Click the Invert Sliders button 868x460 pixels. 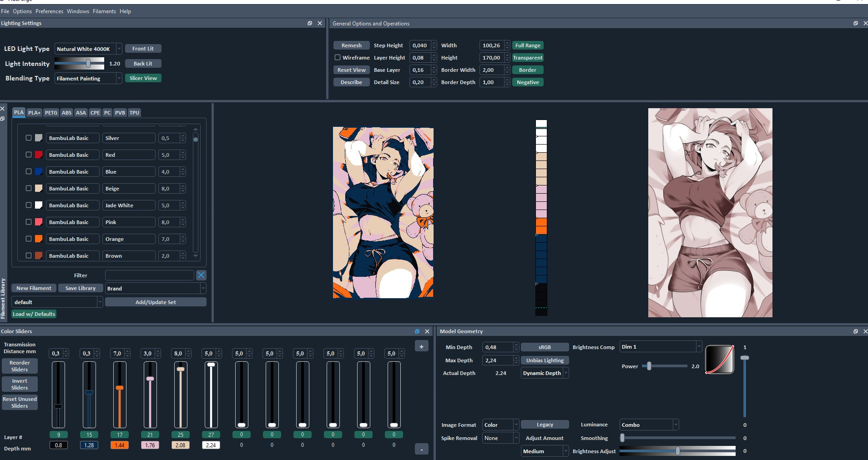pyautogui.click(x=20, y=384)
